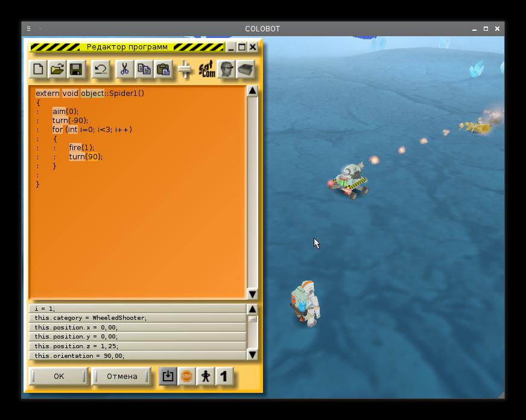Execute one step with the 1 icon
This screenshot has height=420, width=526.
click(x=224, y=376)
